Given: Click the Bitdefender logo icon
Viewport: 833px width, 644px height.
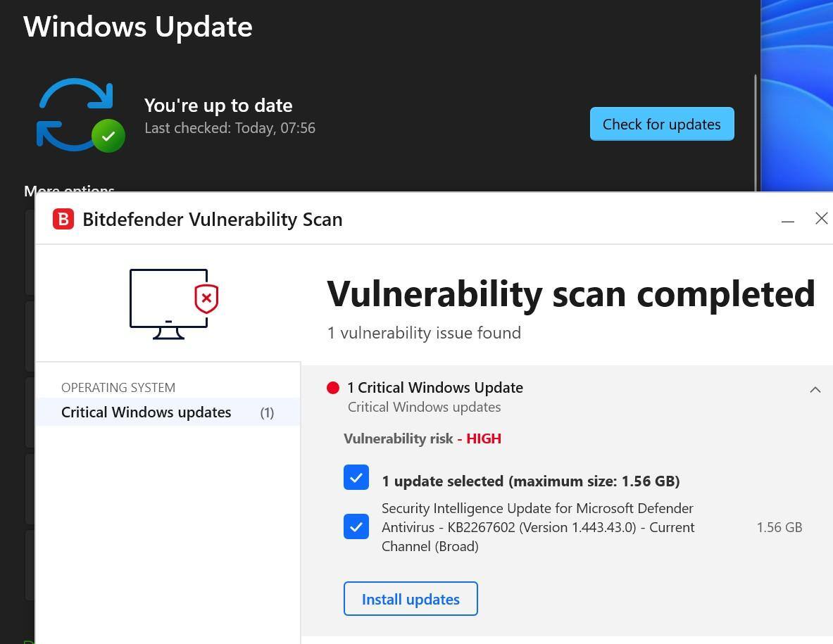Looking at the screenshot, I should [63, 219].
